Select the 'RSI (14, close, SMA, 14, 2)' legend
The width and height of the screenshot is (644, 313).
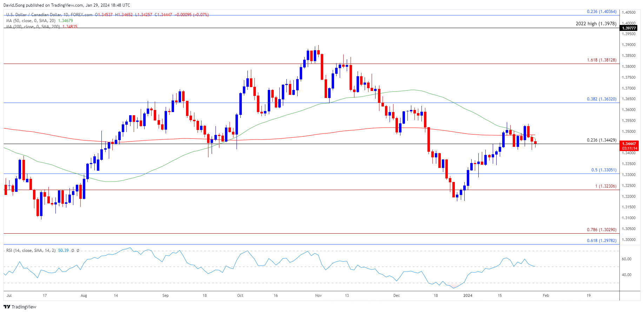coord(31,250)
